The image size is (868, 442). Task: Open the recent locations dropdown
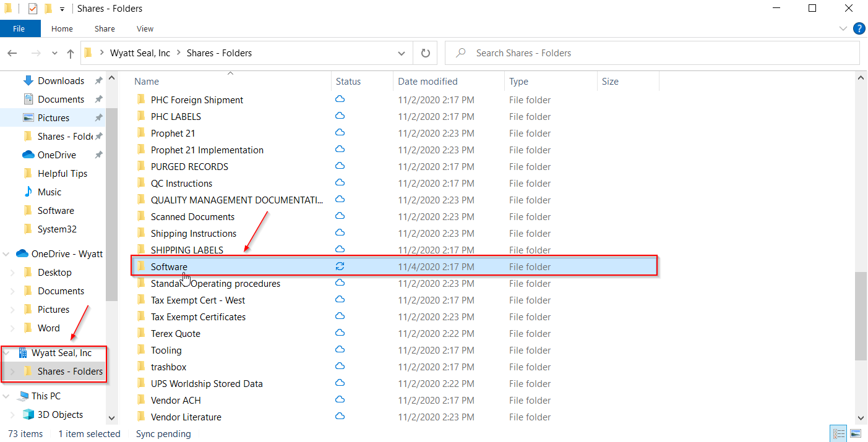[x=55, y=53]
